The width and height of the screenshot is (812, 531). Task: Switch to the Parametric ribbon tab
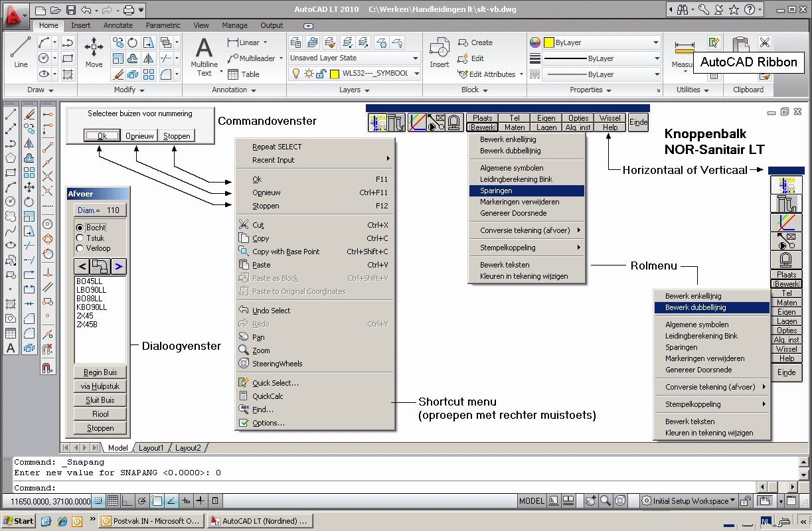pos(163,25)
